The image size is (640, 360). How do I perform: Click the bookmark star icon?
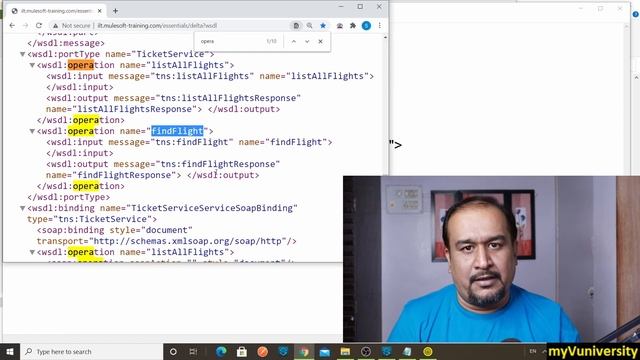(x=323, y=25)
